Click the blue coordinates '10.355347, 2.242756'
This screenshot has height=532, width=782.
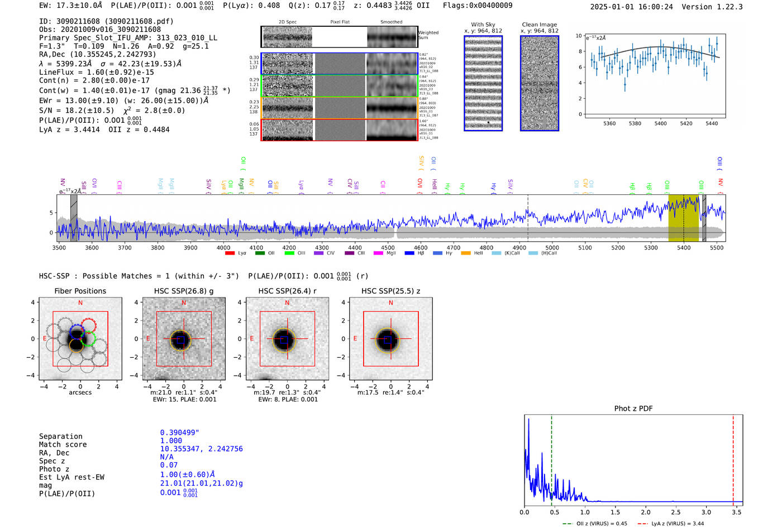click(x=202, y=449)
